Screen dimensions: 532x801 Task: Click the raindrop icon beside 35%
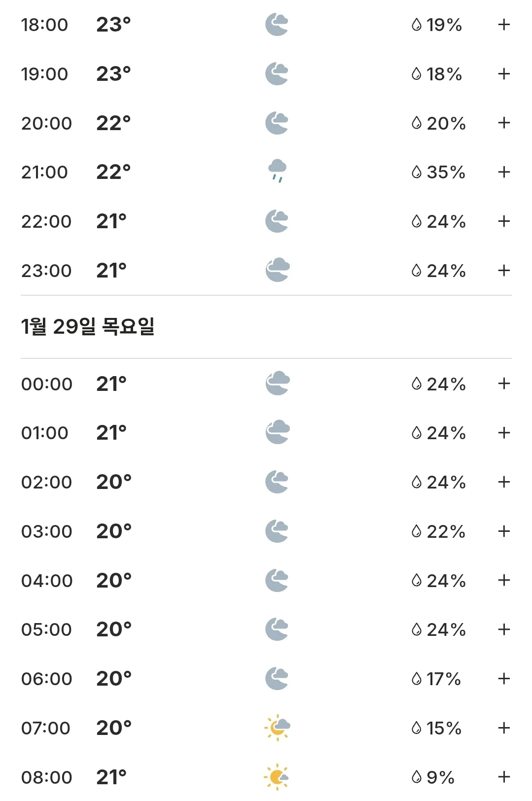click(x=417, y=172)
